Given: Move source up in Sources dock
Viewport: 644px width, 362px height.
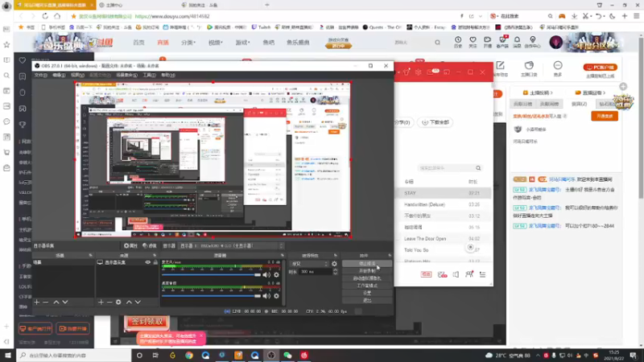Looking at the screenshot, I should [129, 302].
